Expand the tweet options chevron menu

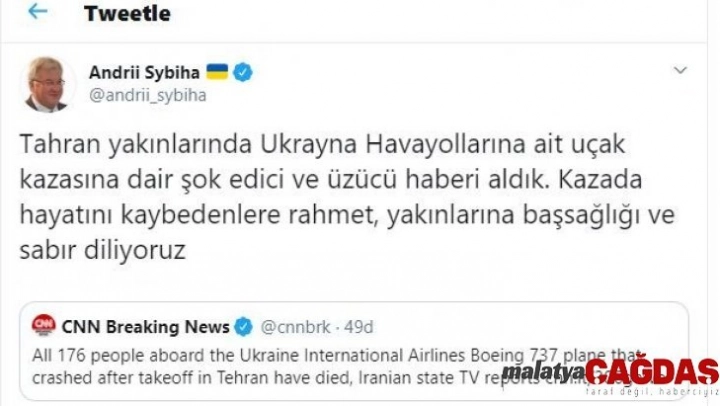(680, 70)
